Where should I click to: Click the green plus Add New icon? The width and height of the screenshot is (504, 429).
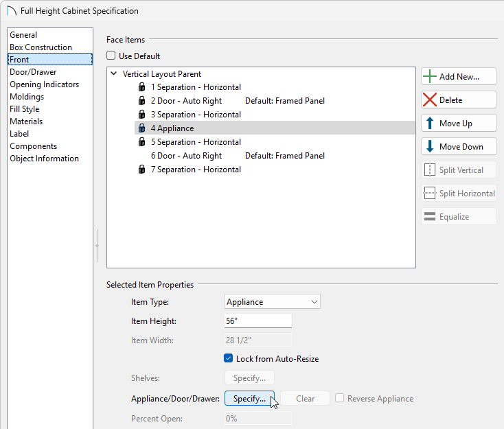(x=430, y=77)
